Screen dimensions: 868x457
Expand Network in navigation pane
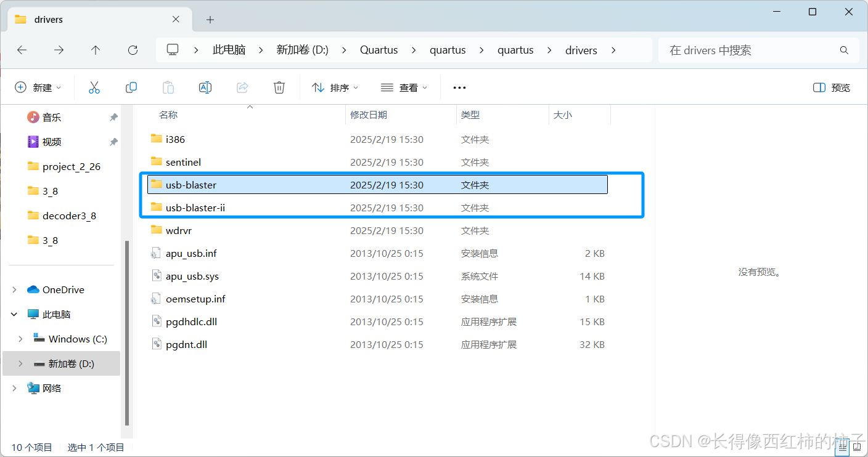(15, 388)
